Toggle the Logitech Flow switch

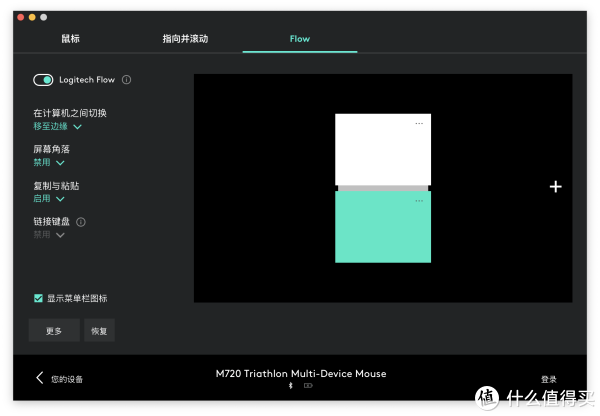click(x=43, y=80)
